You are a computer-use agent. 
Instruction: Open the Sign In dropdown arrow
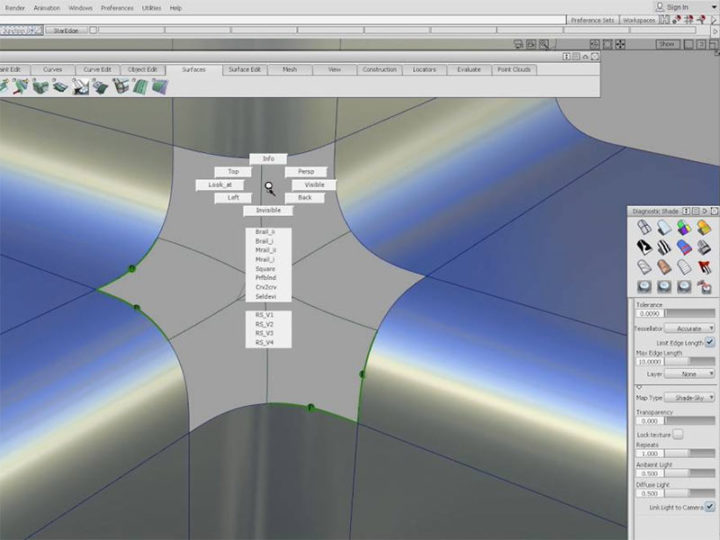(715, 7)
